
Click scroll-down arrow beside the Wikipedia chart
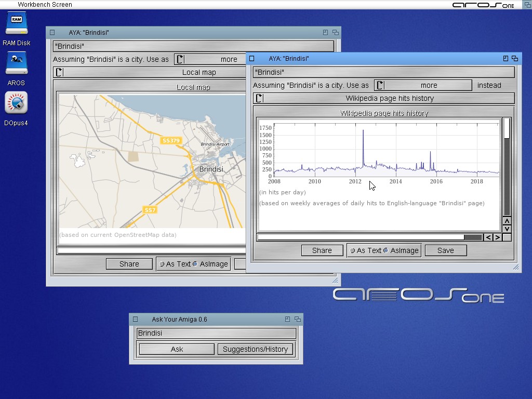(507, 229)
